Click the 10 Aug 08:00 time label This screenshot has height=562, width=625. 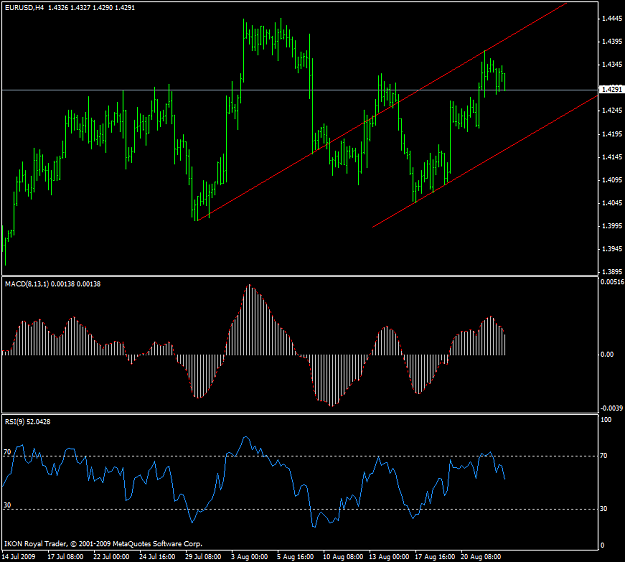click(x=343, y=556)
